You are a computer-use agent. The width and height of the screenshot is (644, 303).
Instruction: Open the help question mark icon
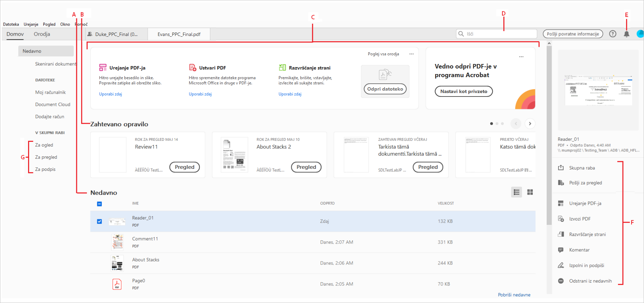pyautogui.click(x=612, y=34)
